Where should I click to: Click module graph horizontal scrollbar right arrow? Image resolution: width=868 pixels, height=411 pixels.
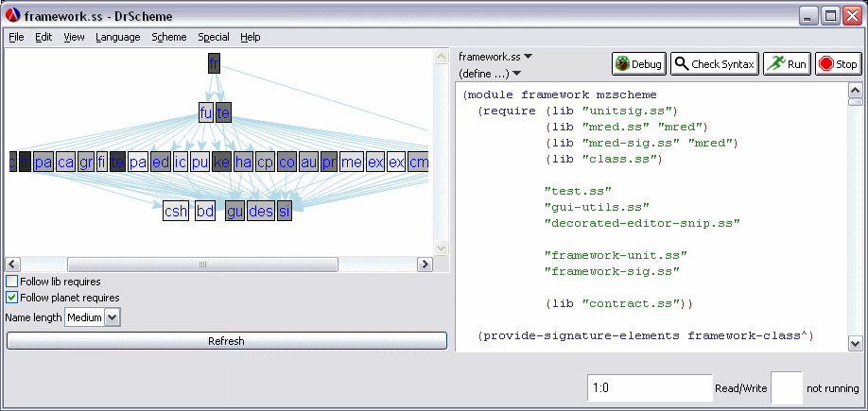point(425,264)
